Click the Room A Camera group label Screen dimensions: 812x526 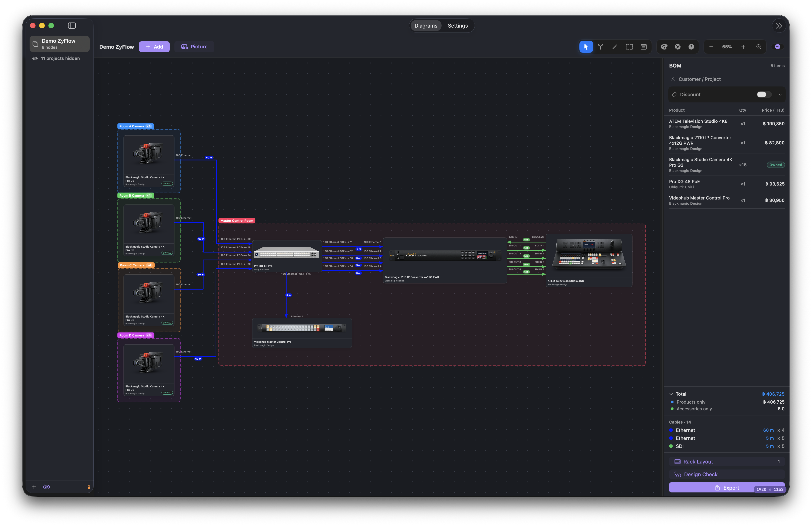(135, 126)
